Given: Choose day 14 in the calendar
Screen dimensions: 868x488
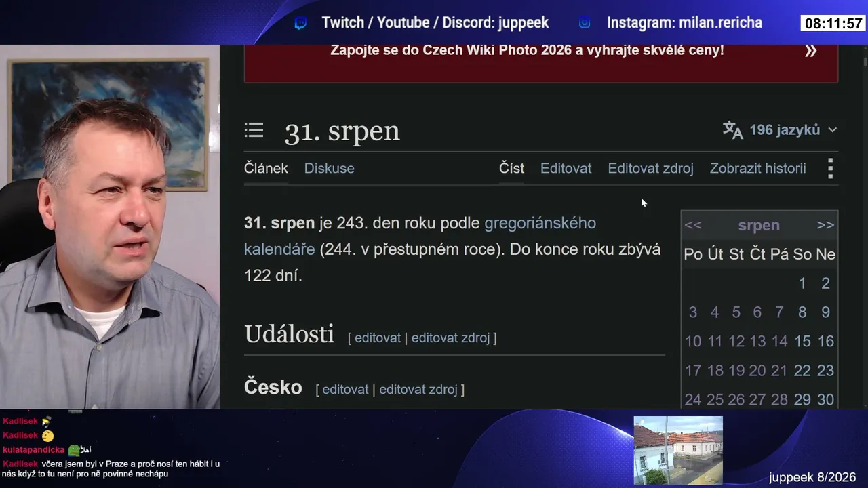Looking at the screenshot, I should [x=779, y=342].
